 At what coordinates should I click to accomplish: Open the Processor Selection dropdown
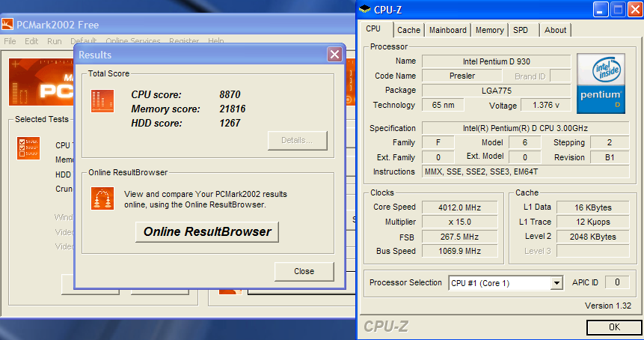point(556,283)
